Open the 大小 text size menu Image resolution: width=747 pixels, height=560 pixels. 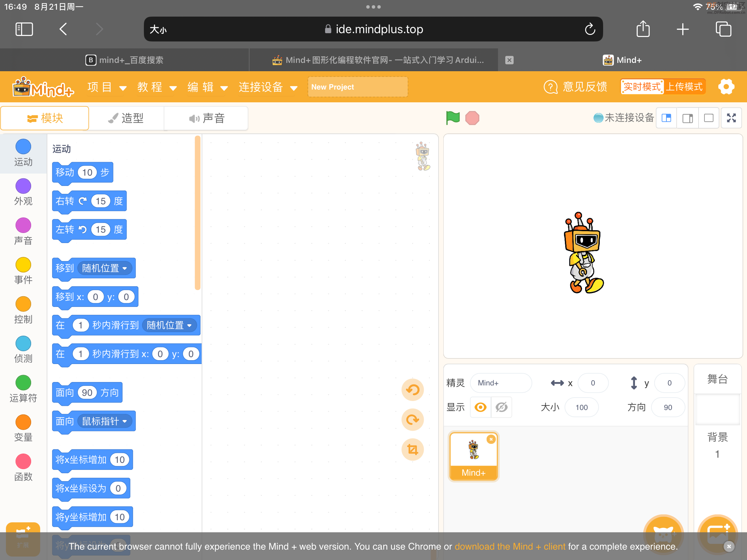(158, 29)
